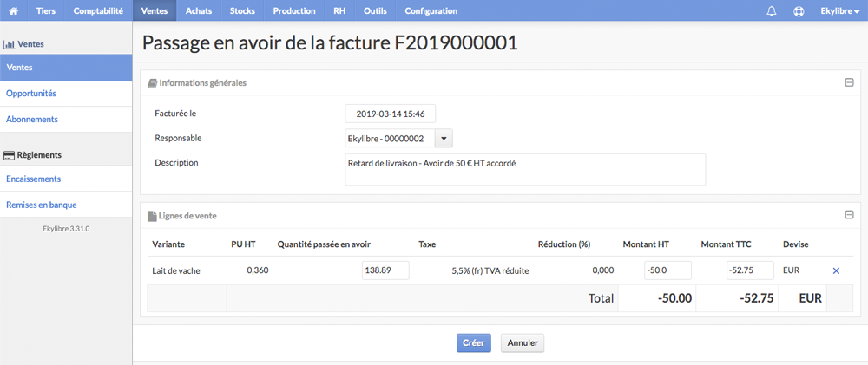Click the Ekylibre 3.31.0 version text
The image size is (868, 365).
pos(66,228)
